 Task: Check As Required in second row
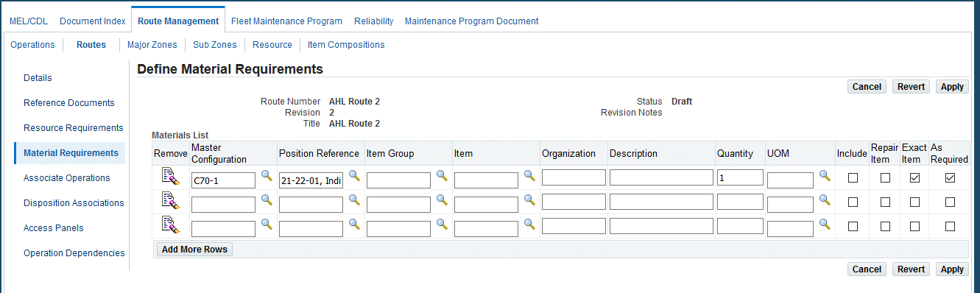950,202
